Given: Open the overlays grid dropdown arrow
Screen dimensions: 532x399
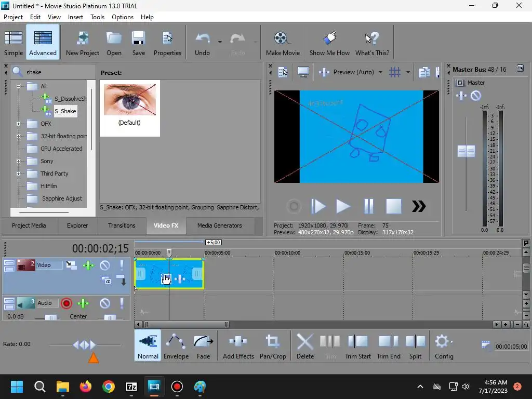Looking at the screenshot, I should click(x=408, y=72).
